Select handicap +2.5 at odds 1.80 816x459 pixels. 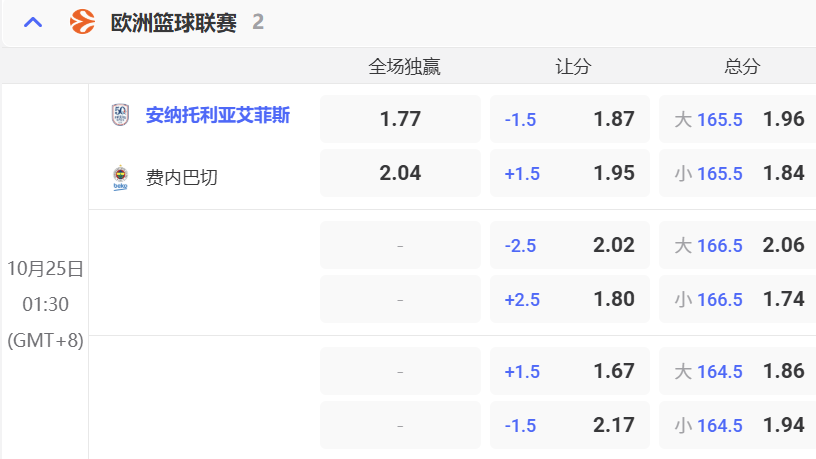point(570,299)
